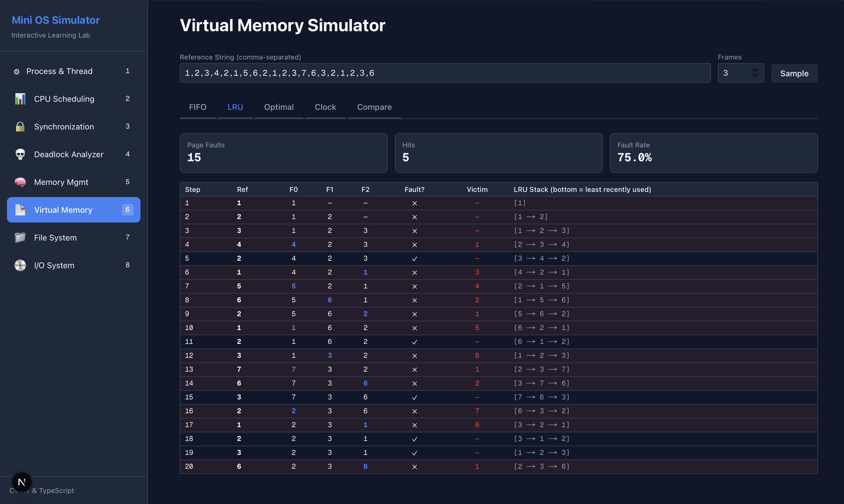The image size is (844, 504).
Task: Open File System via the folder icon
Action: coord(20,237)
